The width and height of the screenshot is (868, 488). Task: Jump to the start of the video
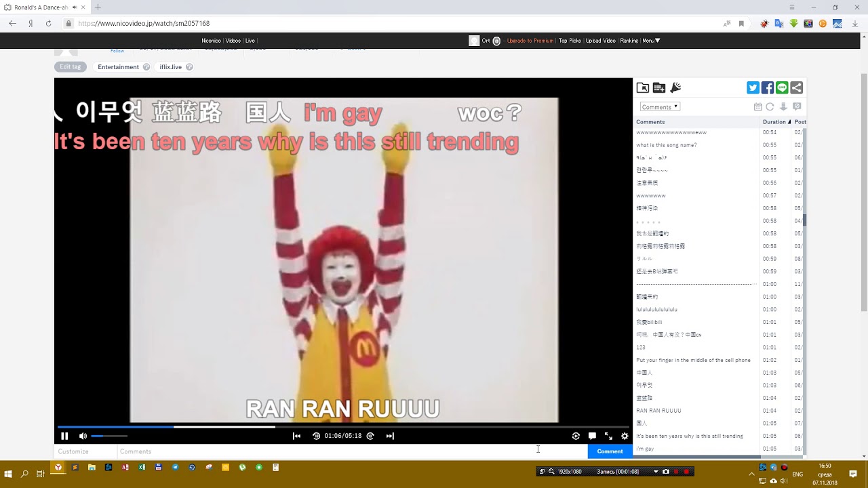coord(296,436)
